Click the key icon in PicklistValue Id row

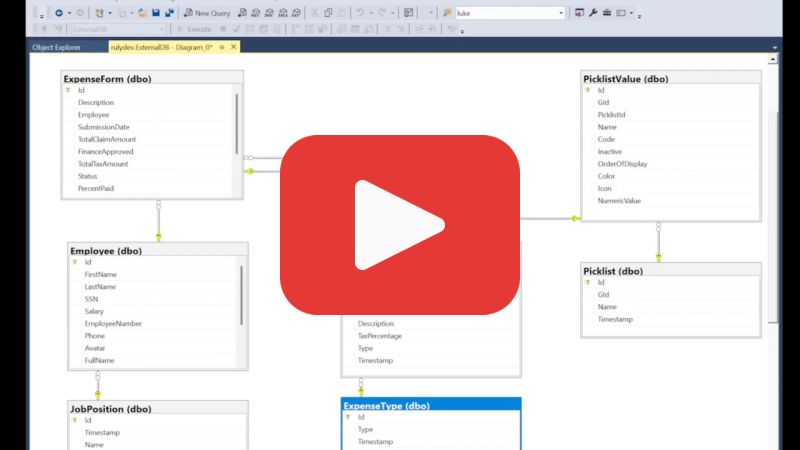[x=588, y=90]
